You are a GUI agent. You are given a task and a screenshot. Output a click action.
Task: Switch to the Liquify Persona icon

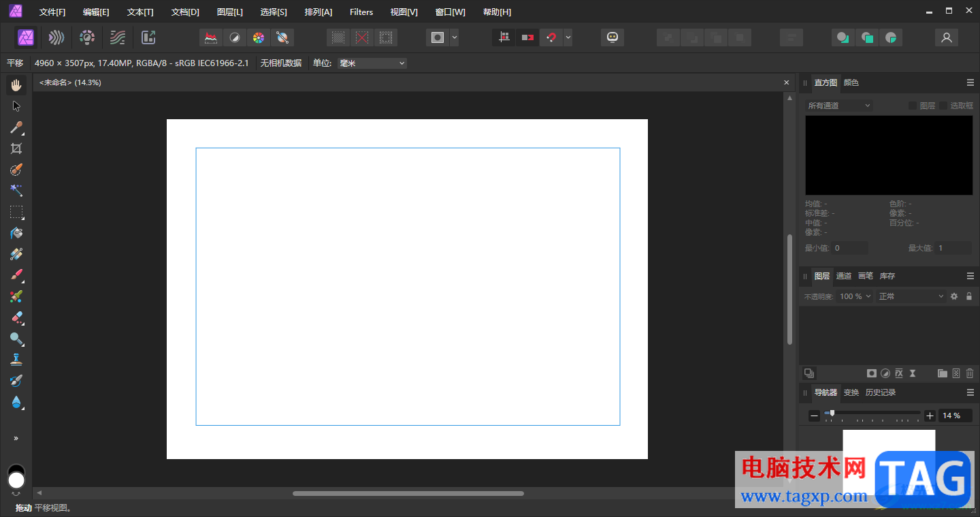[56, 37]
